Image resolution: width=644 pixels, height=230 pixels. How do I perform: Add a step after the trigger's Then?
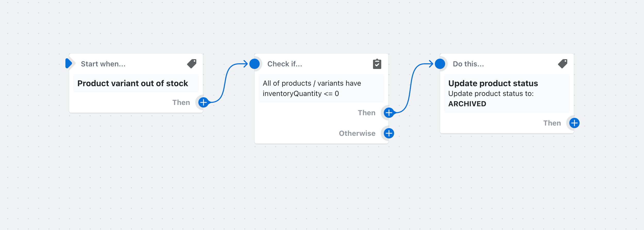[204, 102]
